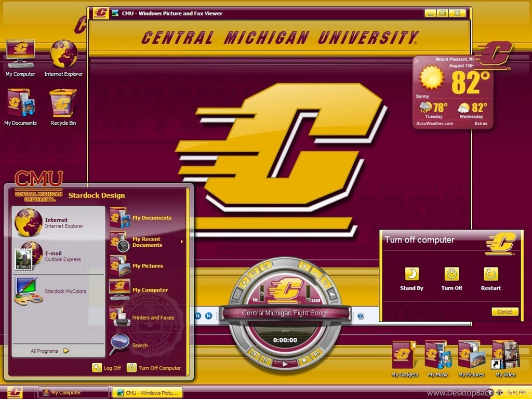Screen dimensions: 532x399
Task: Open Picture Viewer help button
Action: tap(361, 316)
